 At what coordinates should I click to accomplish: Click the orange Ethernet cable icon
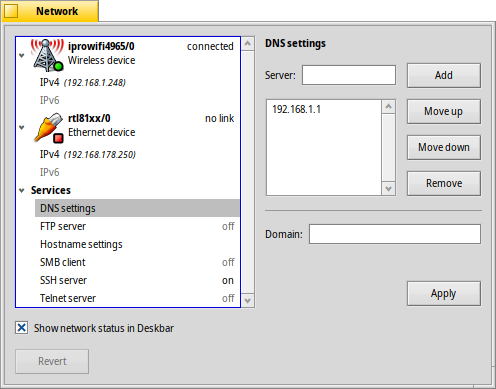click(x=49, y=128)
